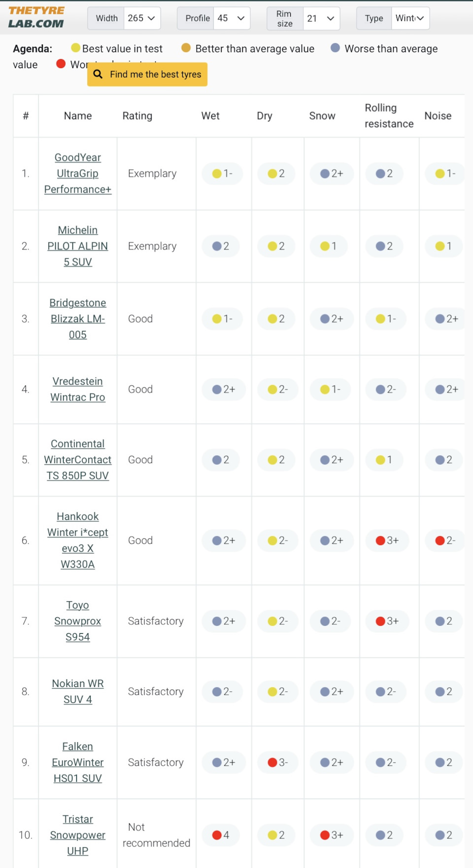Open Michelin PILOT ALPIN 5 SUV link

[78, 246]
